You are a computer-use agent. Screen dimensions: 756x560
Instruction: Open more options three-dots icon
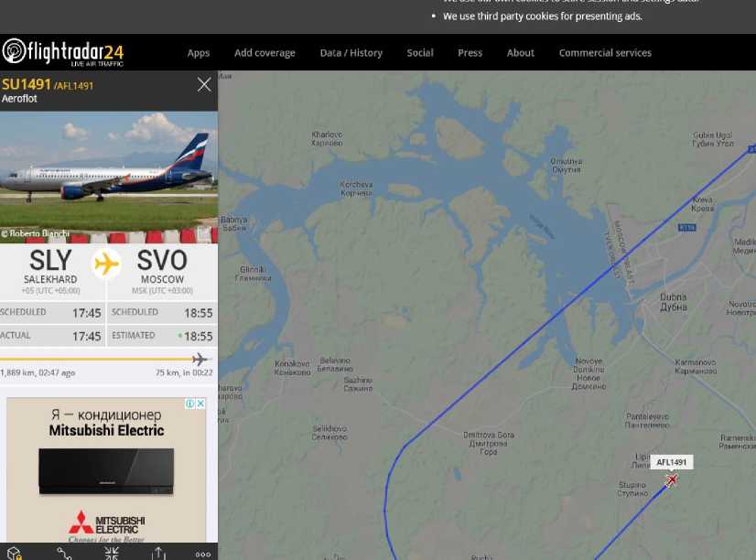[203, 555]
